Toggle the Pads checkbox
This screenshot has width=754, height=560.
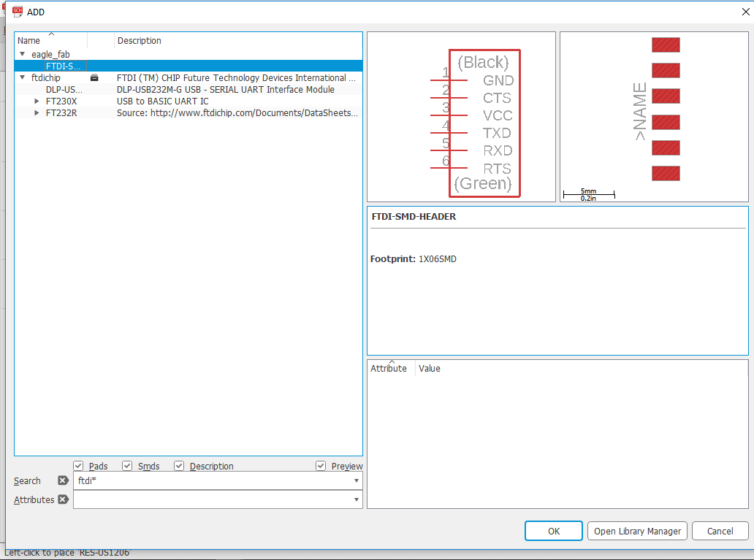(x=78, y=466)
